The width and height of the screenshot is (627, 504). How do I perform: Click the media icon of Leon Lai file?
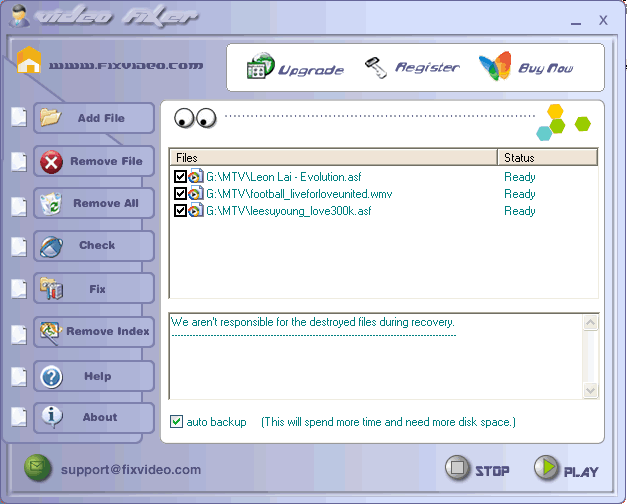point(196,176)
